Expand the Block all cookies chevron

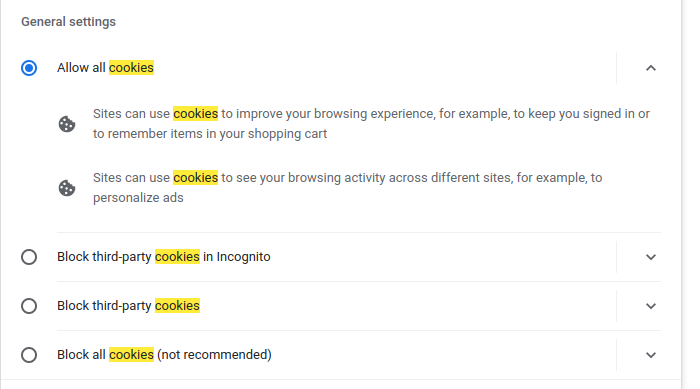(651, 355)
